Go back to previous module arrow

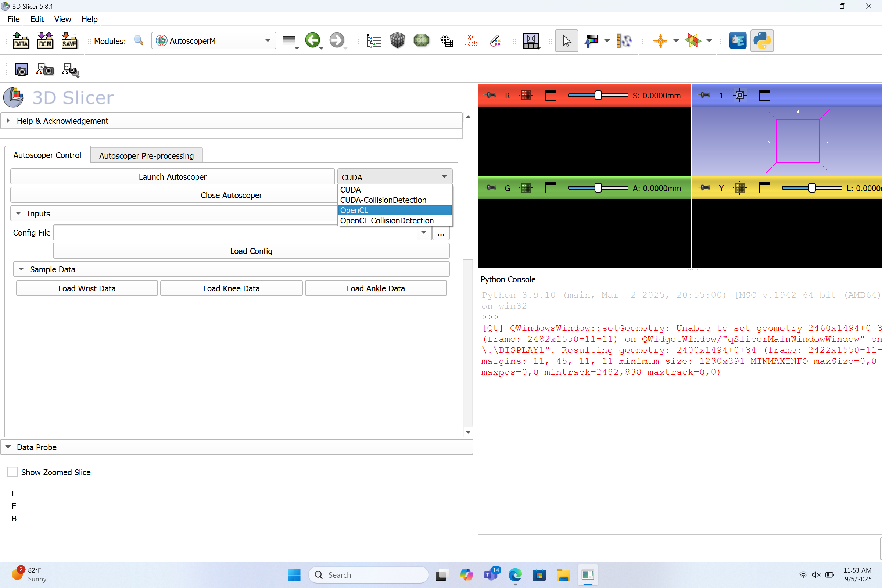[312, 40]
